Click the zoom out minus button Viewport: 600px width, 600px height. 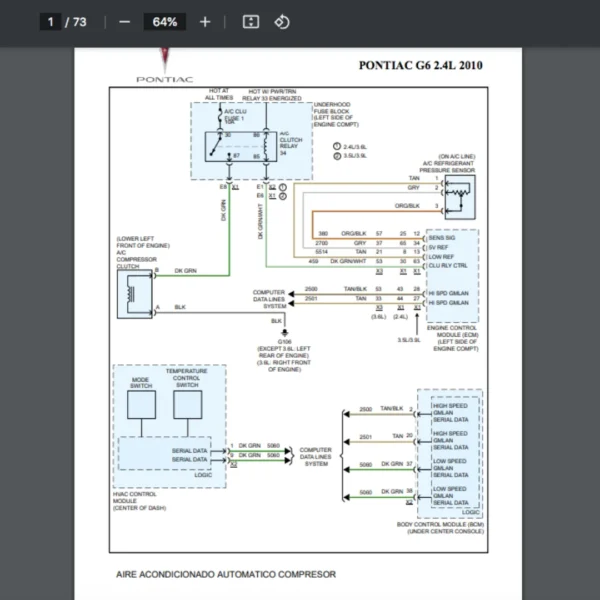pos(124,22)
